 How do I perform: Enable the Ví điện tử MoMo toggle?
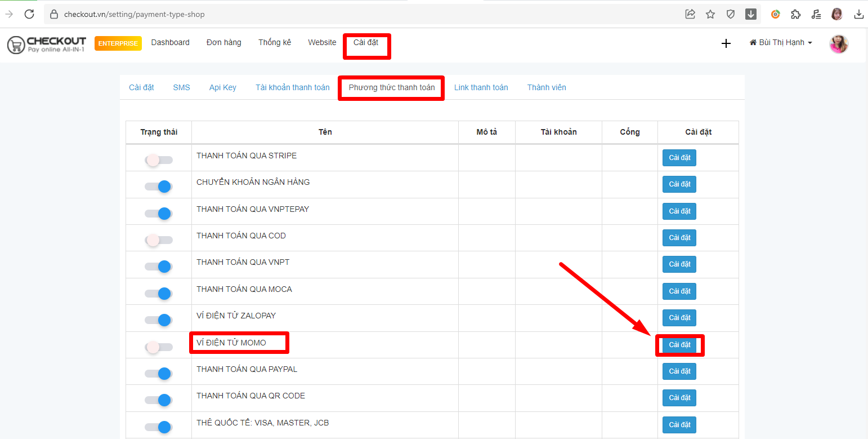[159, 347]
